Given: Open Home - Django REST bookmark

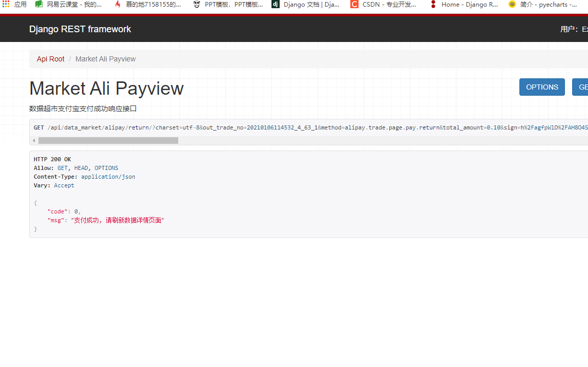Looking at the screenshot, I should click(x=464, y=5).
